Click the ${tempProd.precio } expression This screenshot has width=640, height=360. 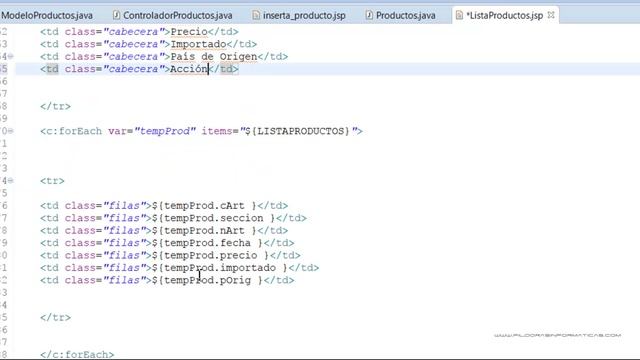tap(211, 256)
